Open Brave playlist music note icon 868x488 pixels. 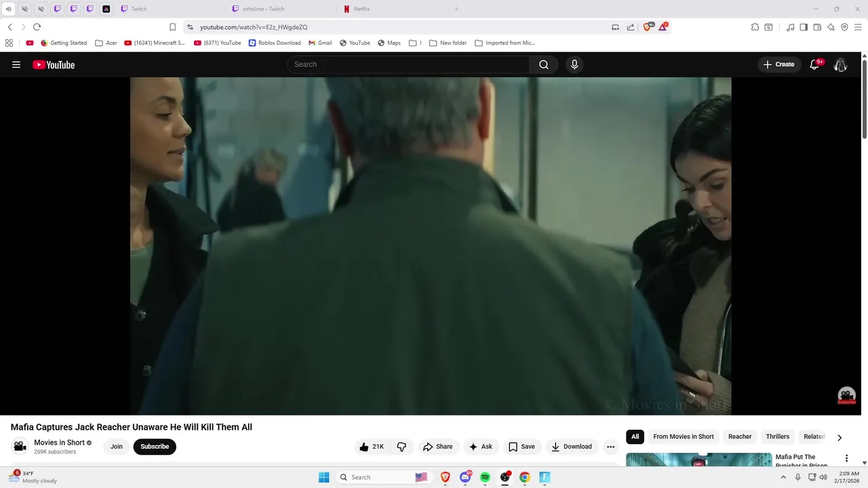[x=790, y=27]
